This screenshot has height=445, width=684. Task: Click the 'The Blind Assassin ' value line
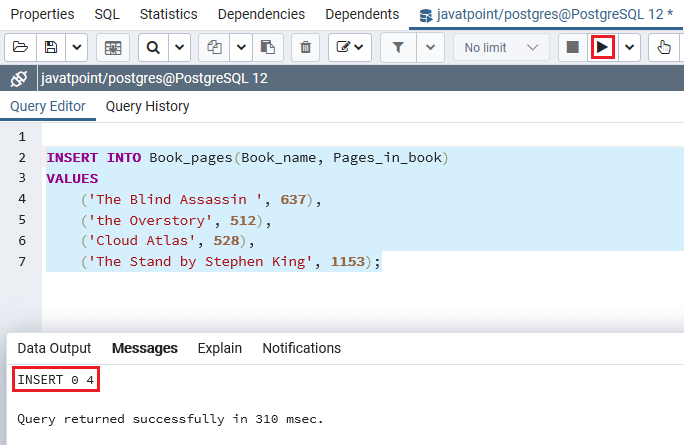click(201, 199)
